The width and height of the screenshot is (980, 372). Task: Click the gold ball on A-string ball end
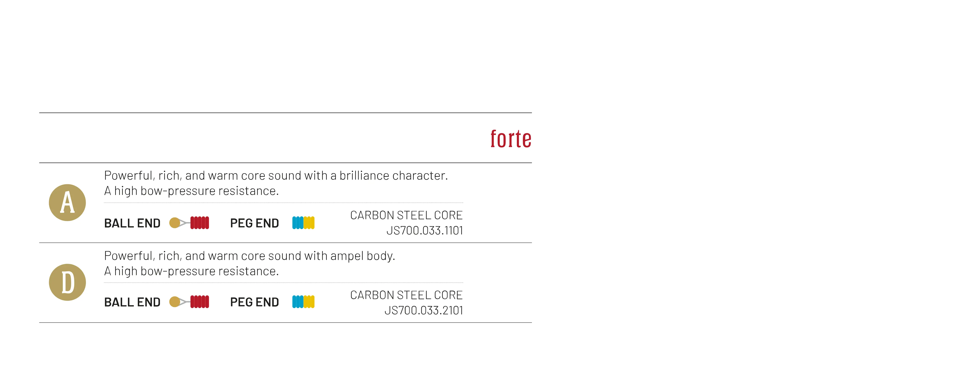[x=174, y=223]
